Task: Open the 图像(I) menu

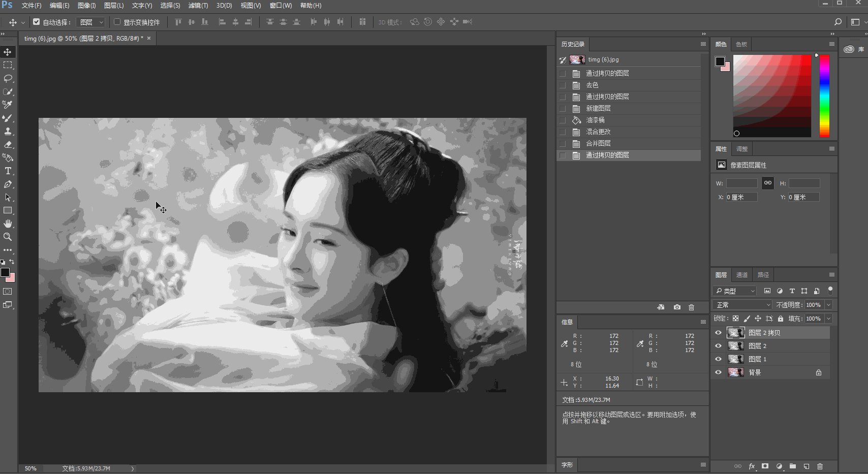Action: (x=86, y=6)
